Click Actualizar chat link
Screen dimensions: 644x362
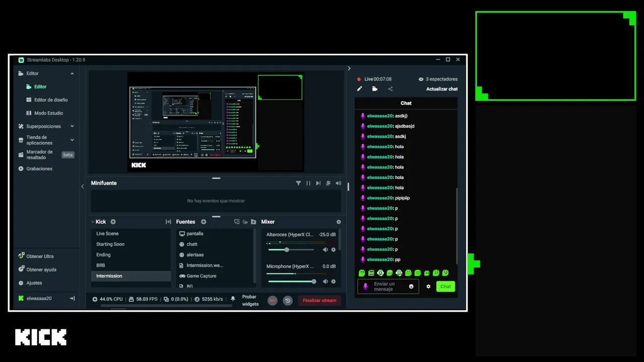[x=442, y=89]
